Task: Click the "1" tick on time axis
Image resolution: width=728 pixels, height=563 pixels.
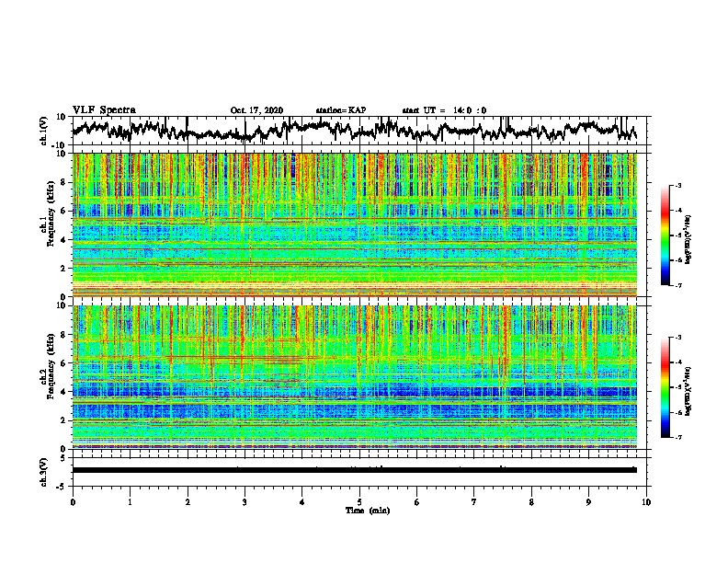Action: point(130,502)
